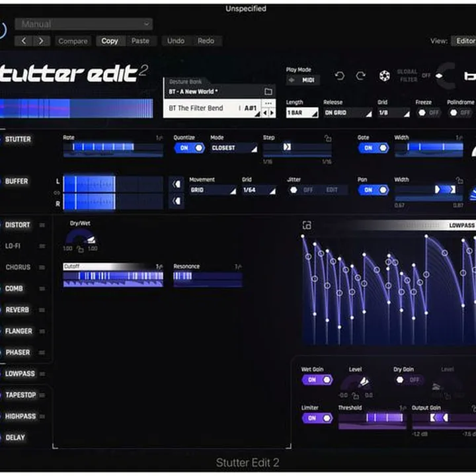Select the DISTORT module tab

(x=18, y=225)
